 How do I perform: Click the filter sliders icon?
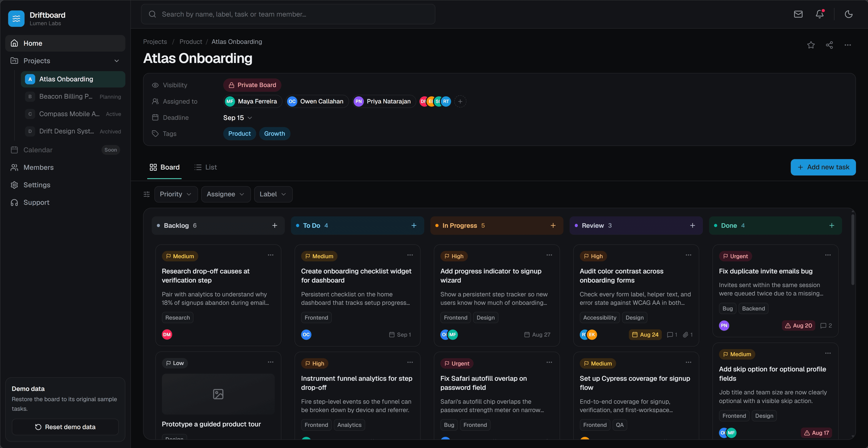pyautogui.click(x=146, y=194)
